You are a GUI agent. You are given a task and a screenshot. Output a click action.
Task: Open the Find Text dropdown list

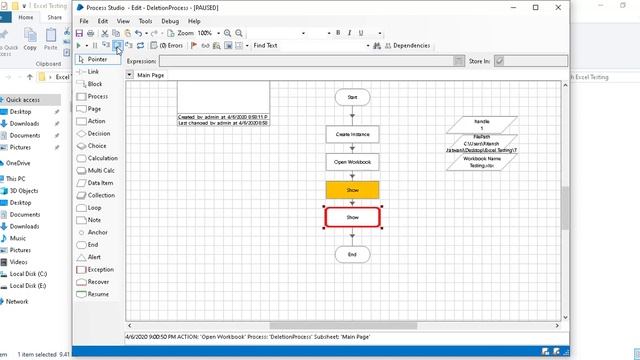tap(367, 46)
